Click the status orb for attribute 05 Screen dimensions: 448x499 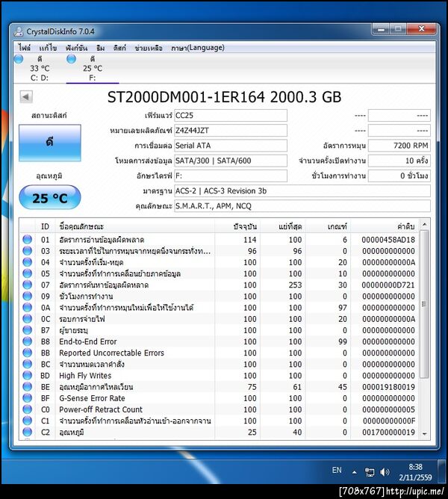point(28,273)
